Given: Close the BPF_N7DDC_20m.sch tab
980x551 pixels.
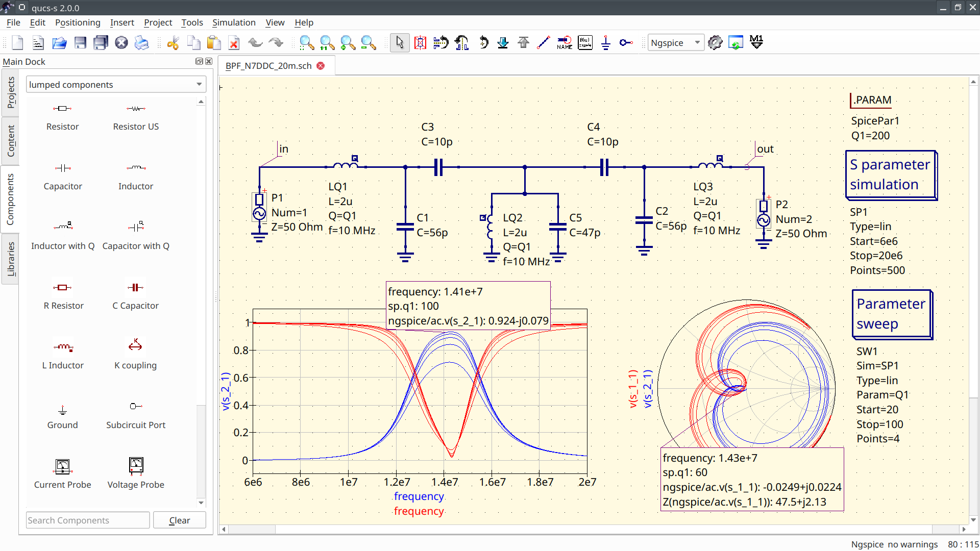Looking at the screenshot, I should point(321,66).
